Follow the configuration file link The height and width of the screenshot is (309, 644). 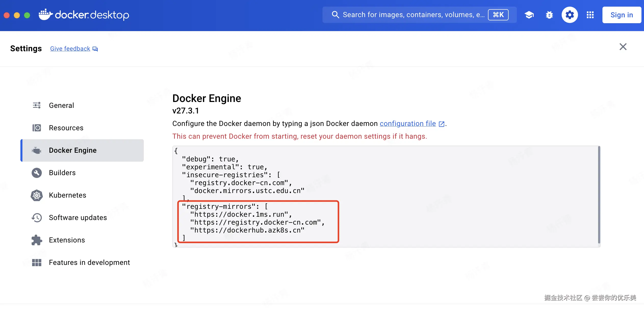408,124
